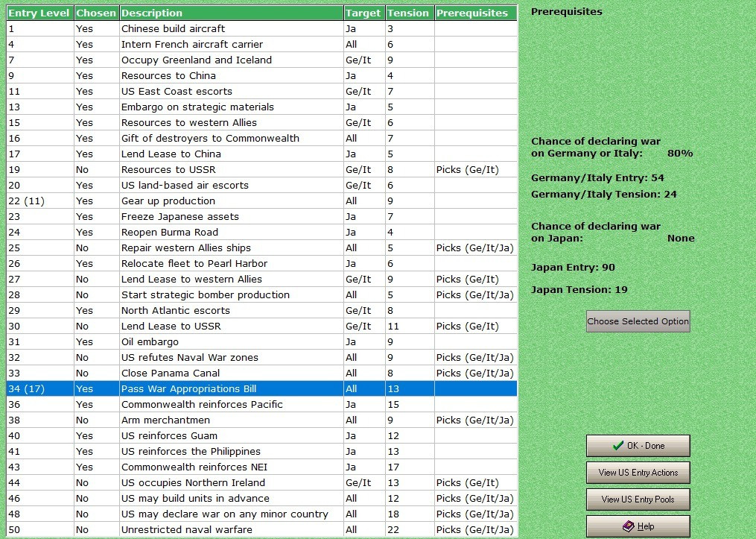This screenshot has height=539, width=756.
Task: Click the 80% war chance value
Action: click(x=680, y=154)
